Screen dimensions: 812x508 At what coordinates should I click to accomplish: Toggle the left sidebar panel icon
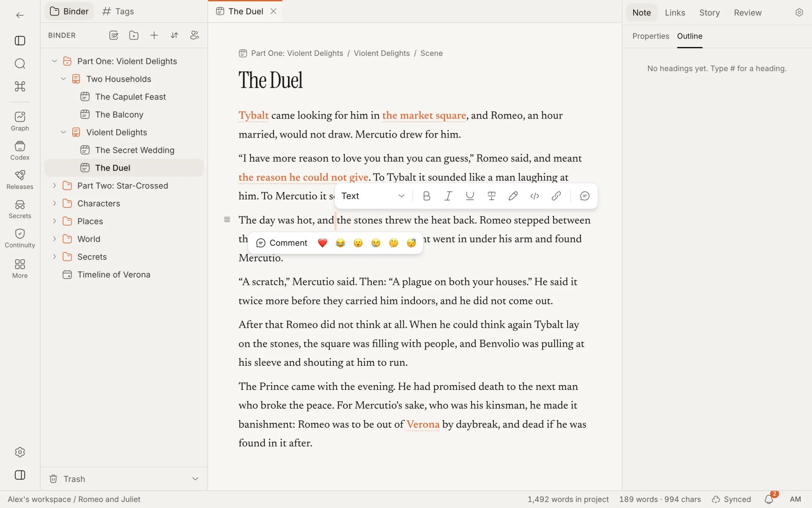pyautogui.click(x=20, y=41)
